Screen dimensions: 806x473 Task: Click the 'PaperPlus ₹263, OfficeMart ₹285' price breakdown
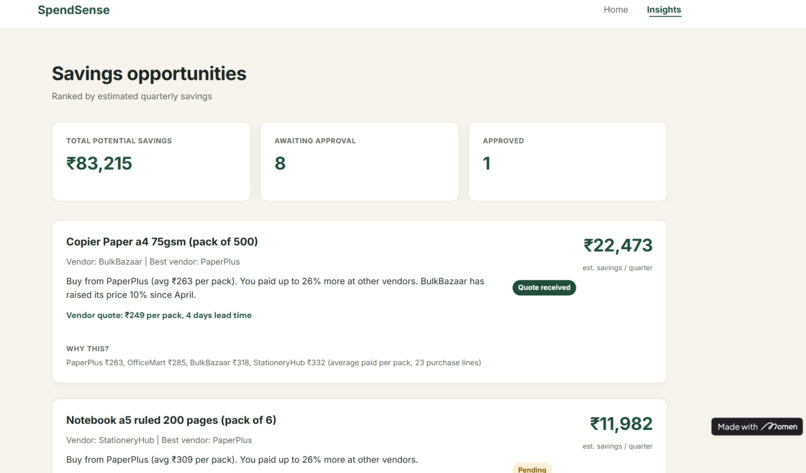pyautogui.click(x=273, y=362)
